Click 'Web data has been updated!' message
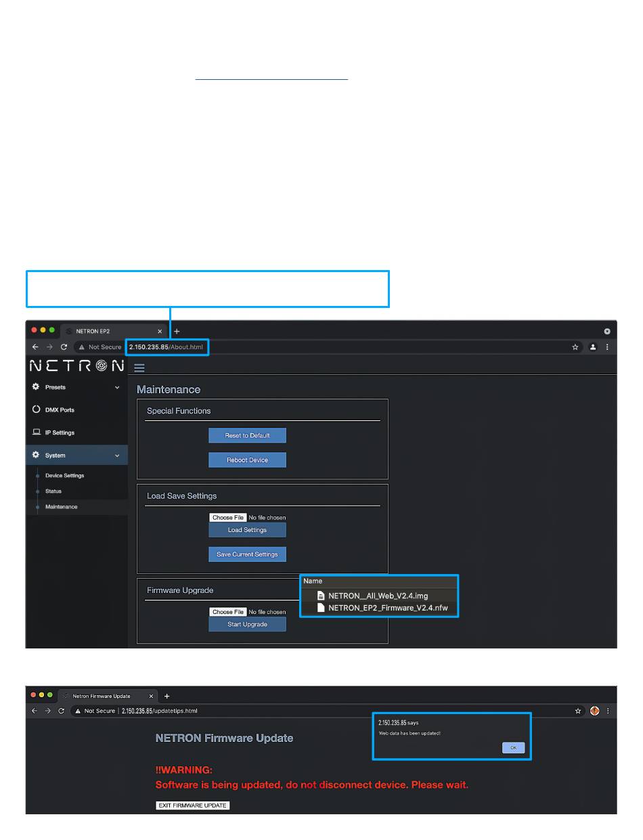The height and width of the screenshot is (840, 643). (409, 734)
